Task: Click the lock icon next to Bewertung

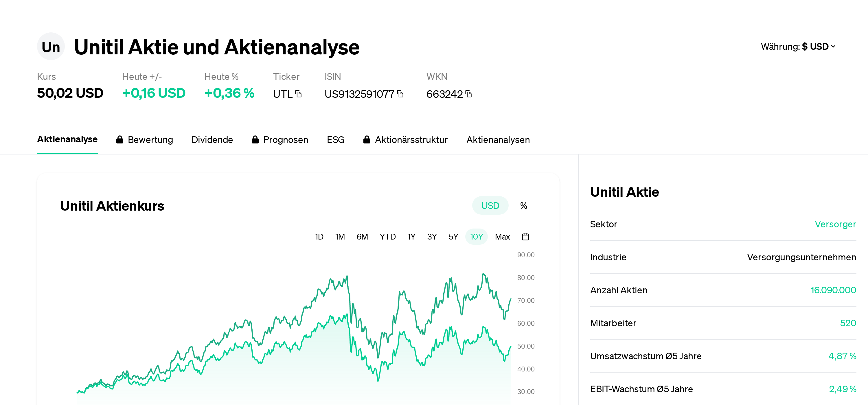Action: coord(119,139)
